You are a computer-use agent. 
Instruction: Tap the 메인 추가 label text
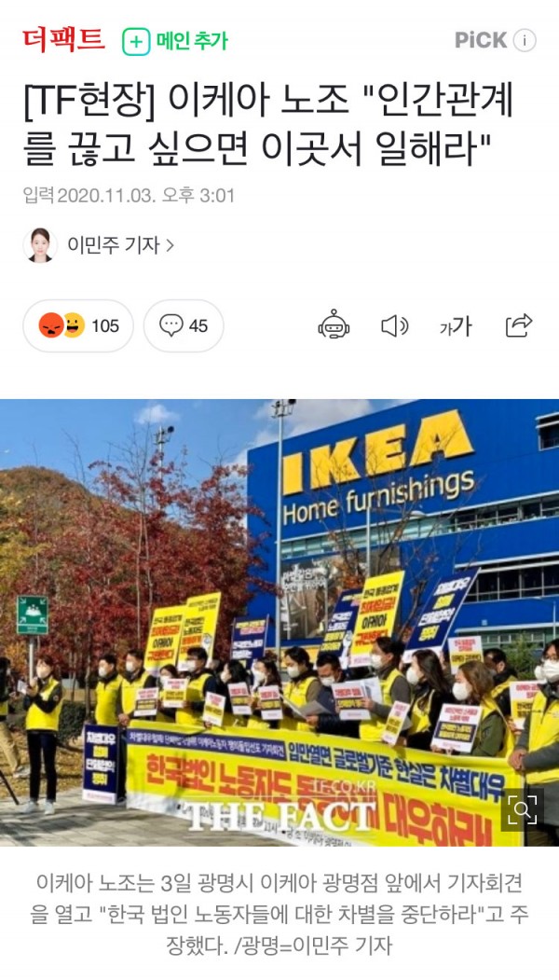coord(192,41)
